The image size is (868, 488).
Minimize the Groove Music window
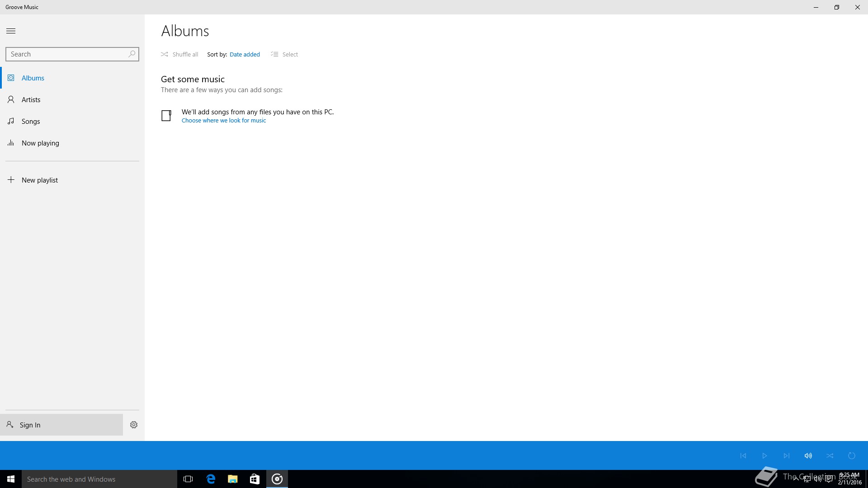pyautogui.click(x=816, y=7)
